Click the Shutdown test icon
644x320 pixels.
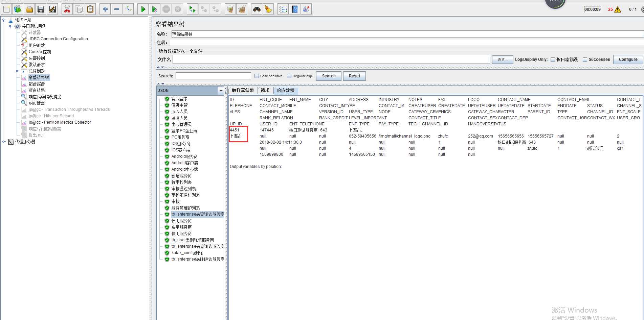click(x=178, y=9)
